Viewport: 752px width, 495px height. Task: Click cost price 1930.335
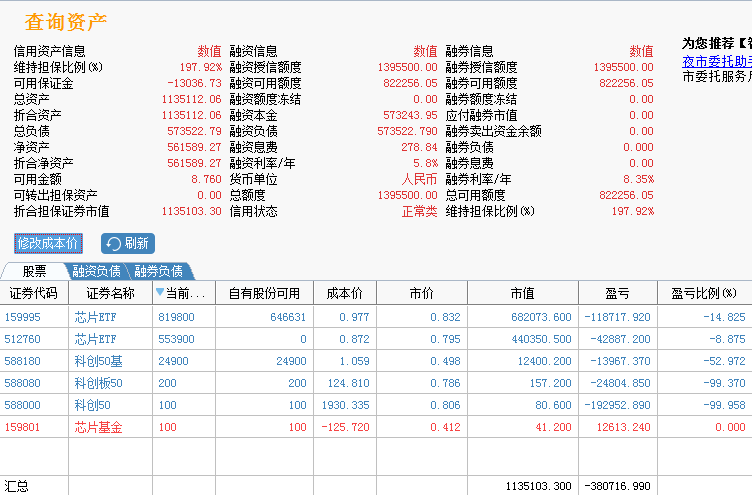[x=345, y=405]
